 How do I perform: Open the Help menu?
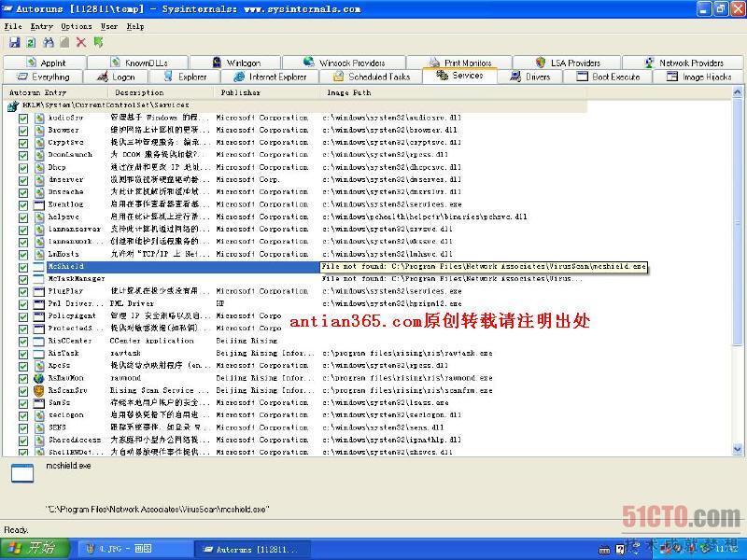(135, 26)
